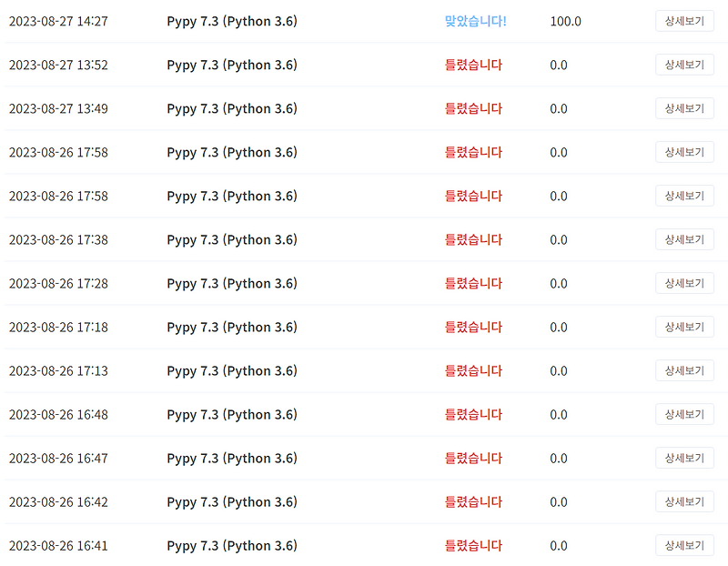
Task: Open 상세보기 for the 2023-08-26 16:48 row
Action: tap(684, 414)
